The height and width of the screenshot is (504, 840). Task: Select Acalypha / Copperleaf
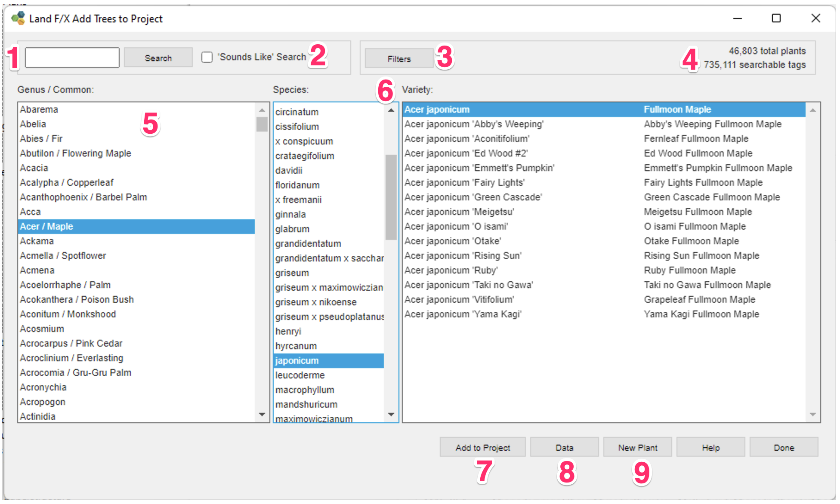pyautogui.click(x=136, y=183)
